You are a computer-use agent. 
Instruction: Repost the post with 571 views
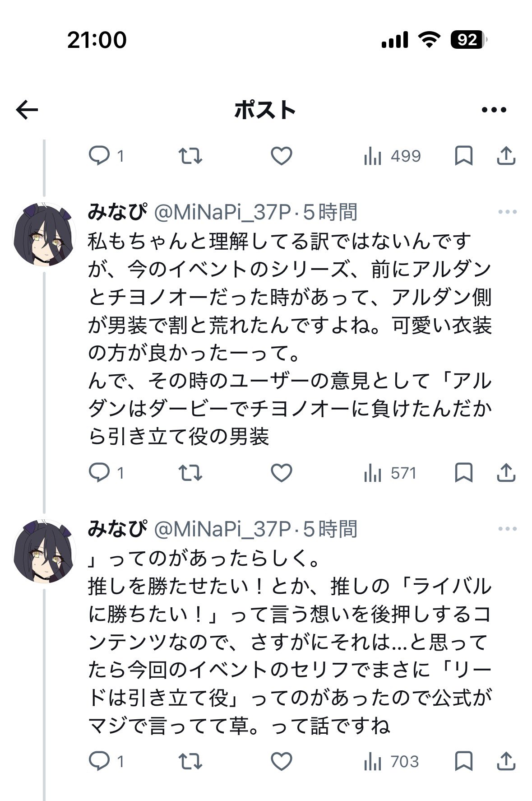190,473
